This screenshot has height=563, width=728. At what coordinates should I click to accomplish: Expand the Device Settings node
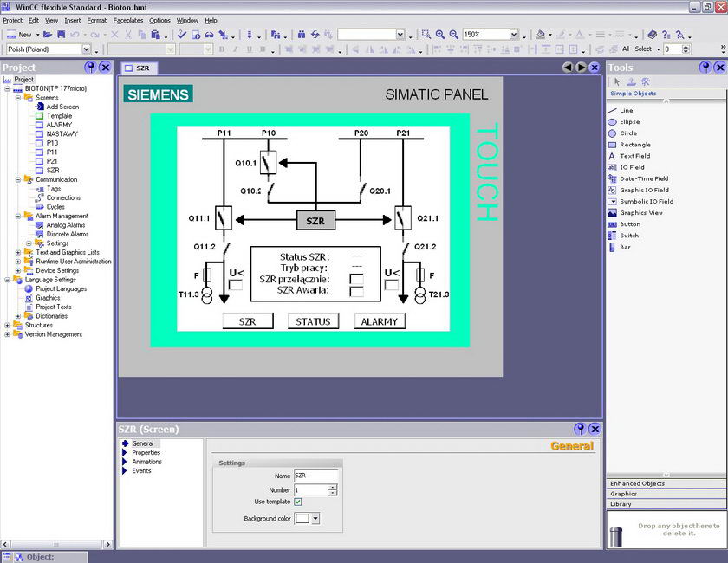point(18,270)
